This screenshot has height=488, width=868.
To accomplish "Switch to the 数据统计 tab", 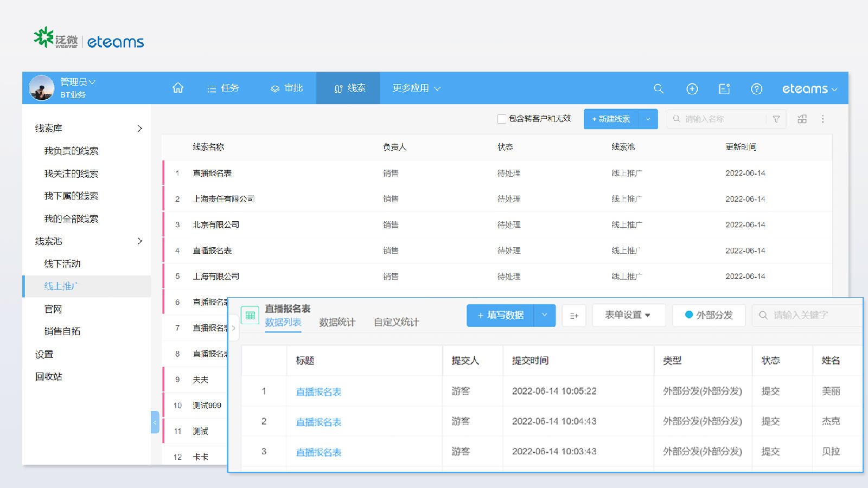I will [337, 323].
